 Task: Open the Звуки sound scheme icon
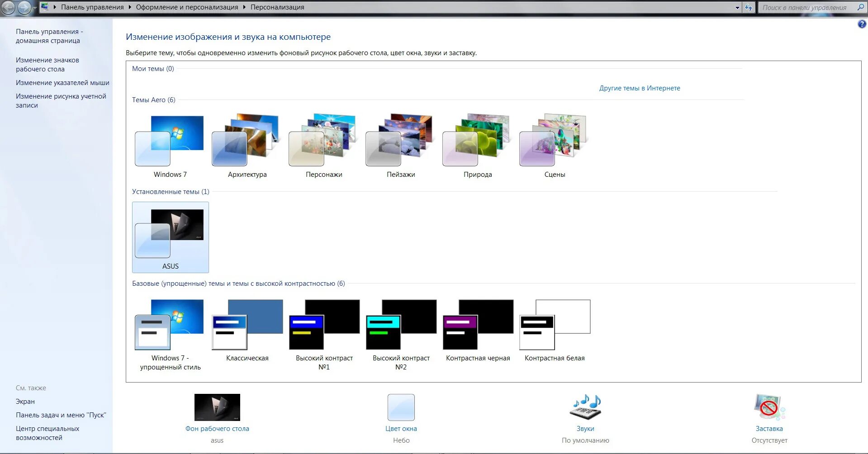tap(585, 407)
